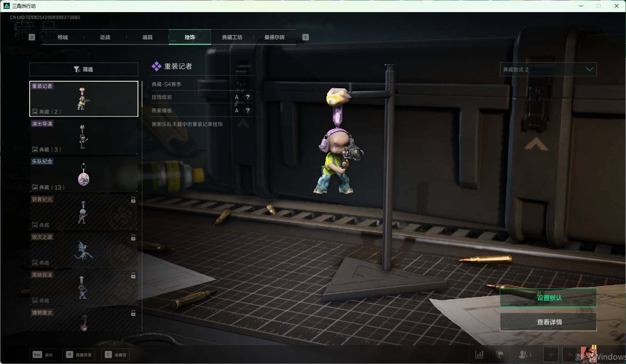Click the lock icon on 慵懒魔女
Screen dimensions: 626x364
click(x=133, y=313)
